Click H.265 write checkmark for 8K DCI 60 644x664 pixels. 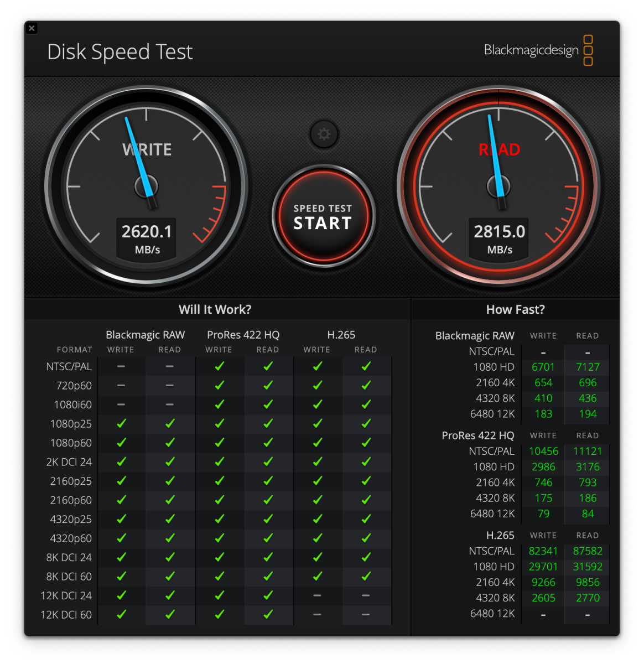(x=317, y=576)
